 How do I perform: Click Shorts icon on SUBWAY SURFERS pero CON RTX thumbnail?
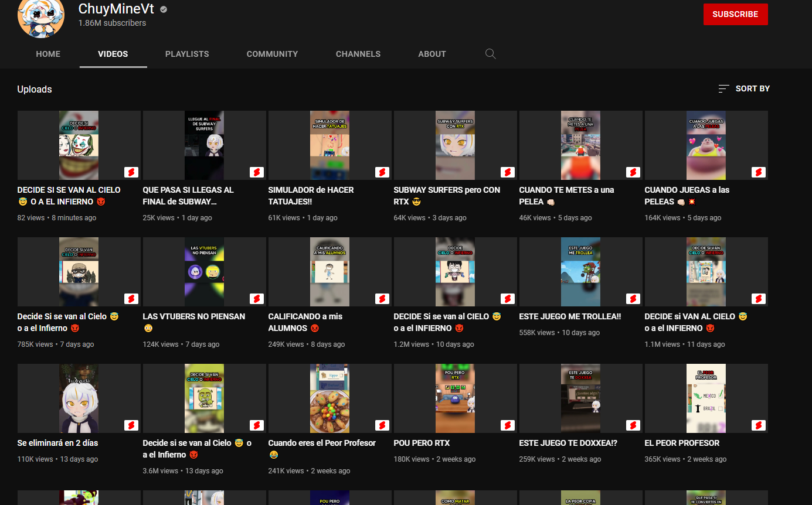click(x=507, y=172)
